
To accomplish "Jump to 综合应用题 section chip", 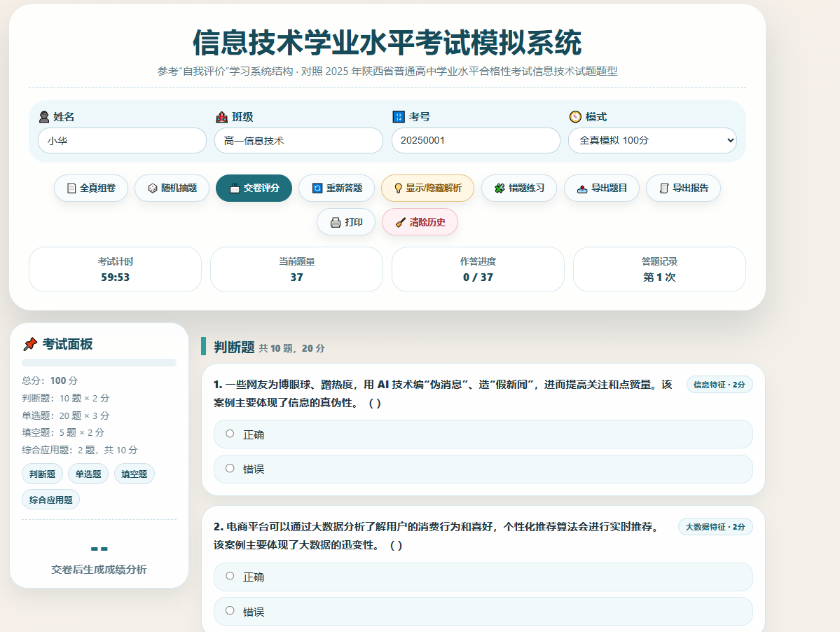I will point(51,499).
